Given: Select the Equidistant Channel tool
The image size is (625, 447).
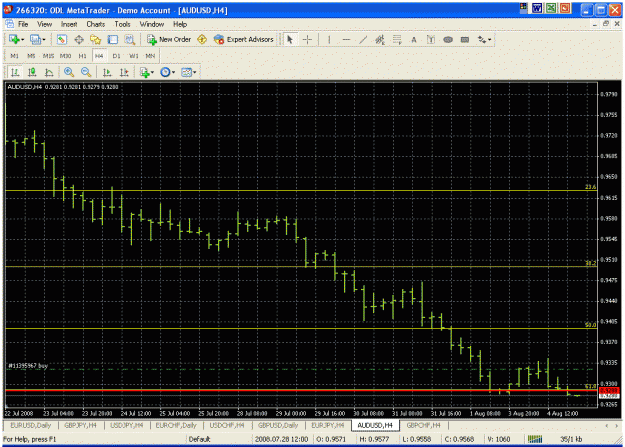Looking at the screenshot, I should pos(380,39).
